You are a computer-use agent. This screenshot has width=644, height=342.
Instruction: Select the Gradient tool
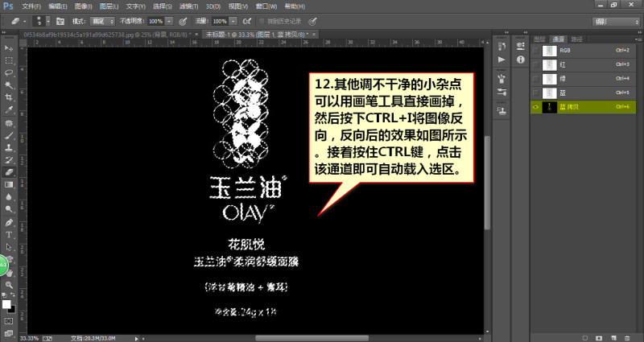(x=9, y=185)
